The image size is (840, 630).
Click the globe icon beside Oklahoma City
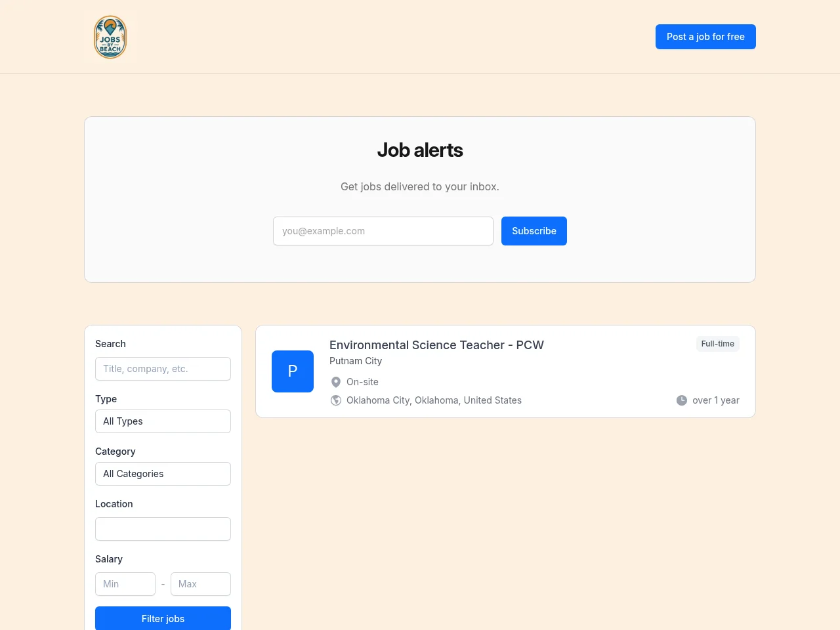(x=336, y=400)
